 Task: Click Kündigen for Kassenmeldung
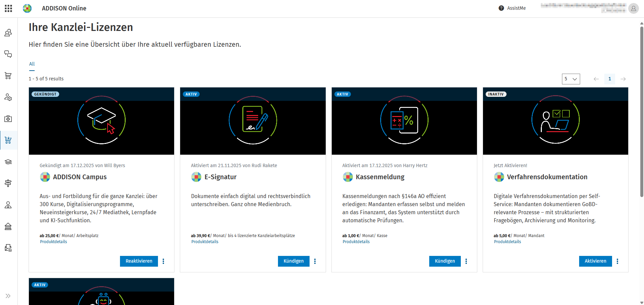(x=445, y=261)
